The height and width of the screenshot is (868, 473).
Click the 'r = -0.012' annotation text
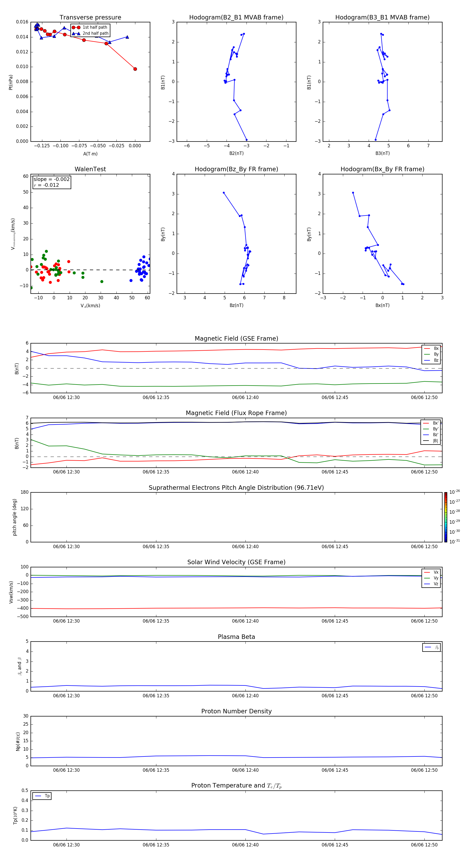[47, 185]
